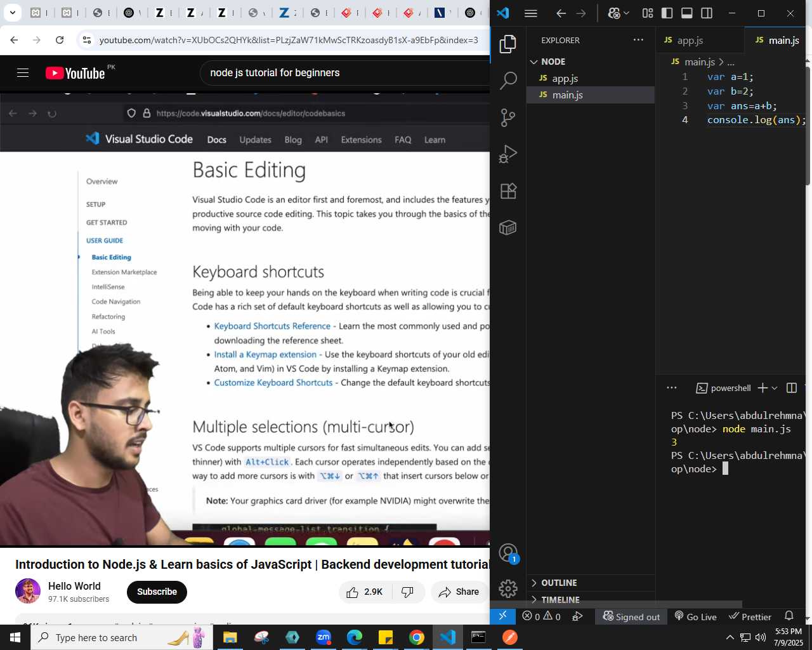The height and width of the screenshot is (650, 812).
Task: Toggle Go Live server in the status bar
Action: pos(695,616)
